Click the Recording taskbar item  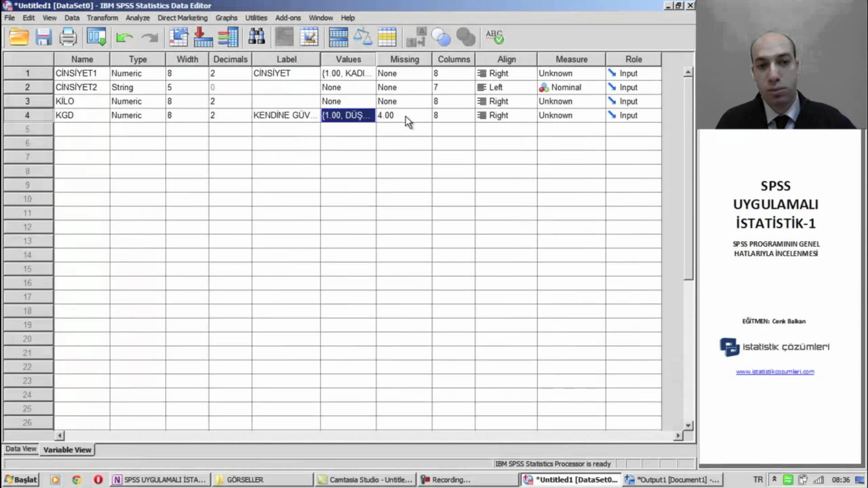pos(467,479)
